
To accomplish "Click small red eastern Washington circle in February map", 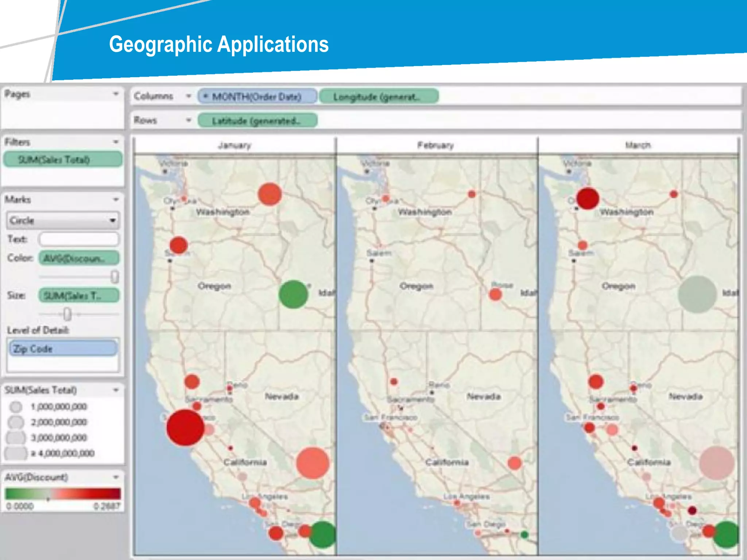I will tap(472, 194).
